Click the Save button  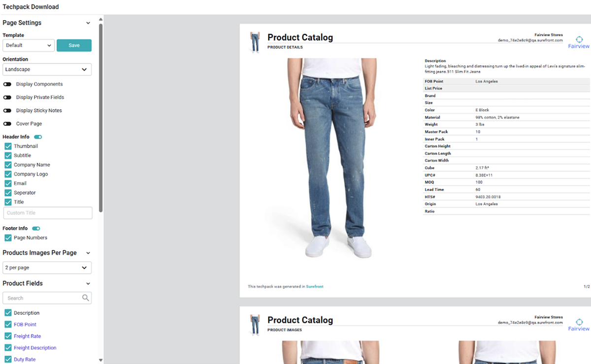point(74,45)
